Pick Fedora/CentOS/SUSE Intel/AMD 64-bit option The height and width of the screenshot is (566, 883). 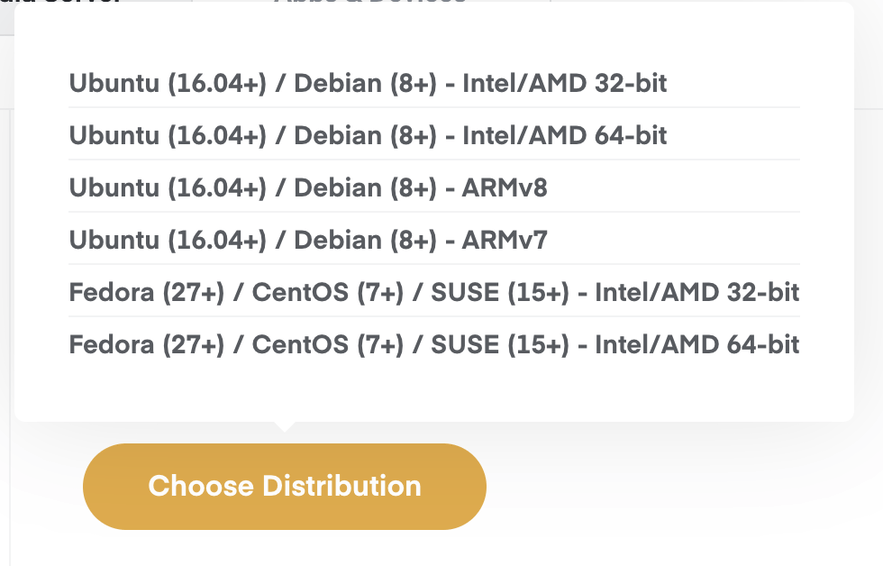tap(433, 345)
